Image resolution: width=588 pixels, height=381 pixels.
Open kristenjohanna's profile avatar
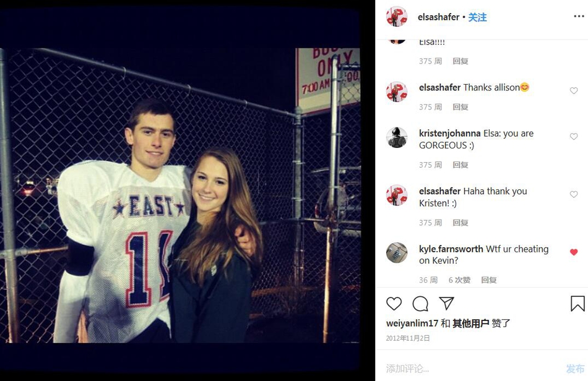coord(397,137)
